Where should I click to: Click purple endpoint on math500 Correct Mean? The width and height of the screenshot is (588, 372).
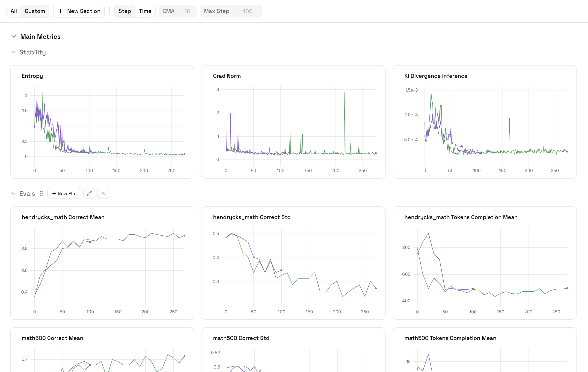(x=90, y=365)
